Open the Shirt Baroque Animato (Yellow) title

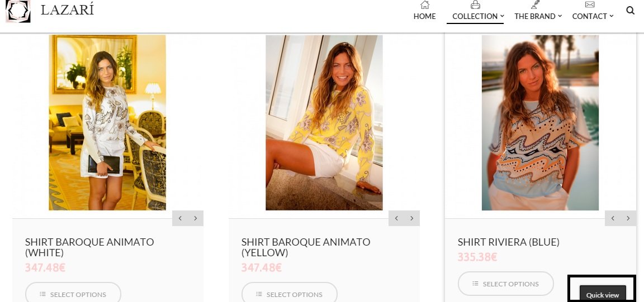click(305, 247)
